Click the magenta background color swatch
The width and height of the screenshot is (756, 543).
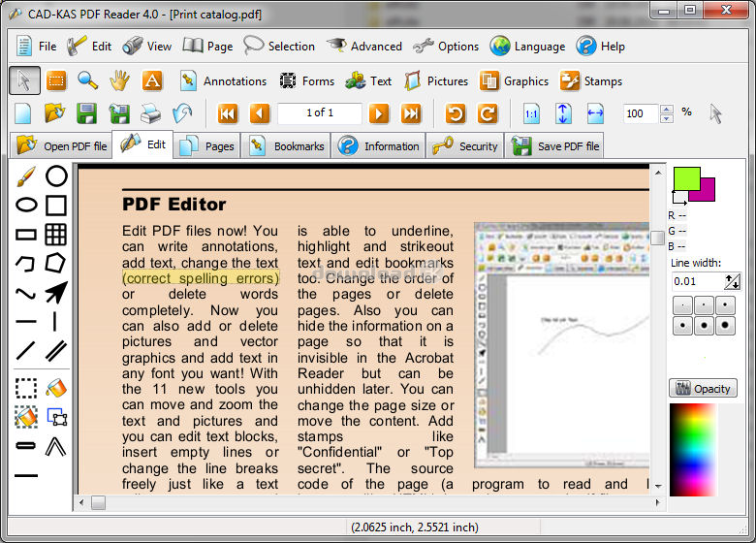click(x=708, y=191)
